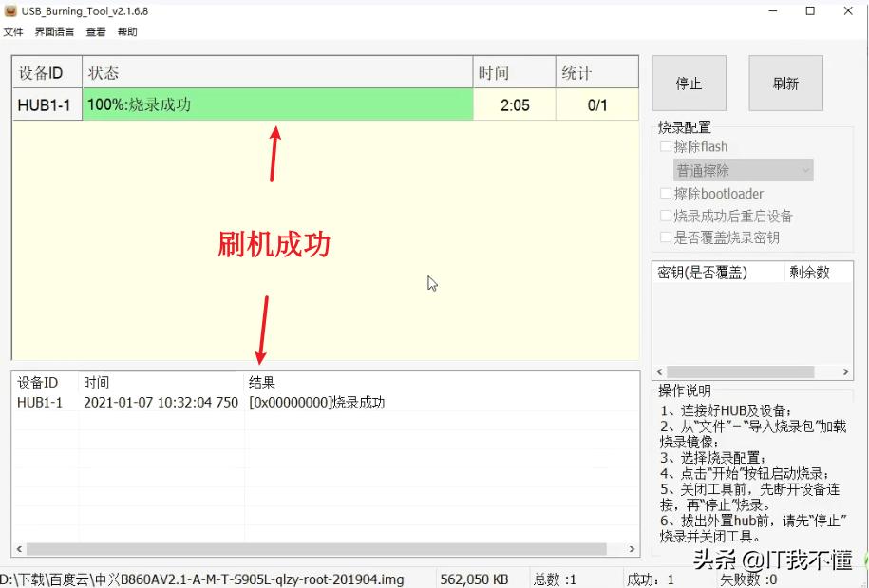Open the 帮助 help menu
Image resolution: width=869 pixels, height=588 pixels.
click(x=127, y=31)
